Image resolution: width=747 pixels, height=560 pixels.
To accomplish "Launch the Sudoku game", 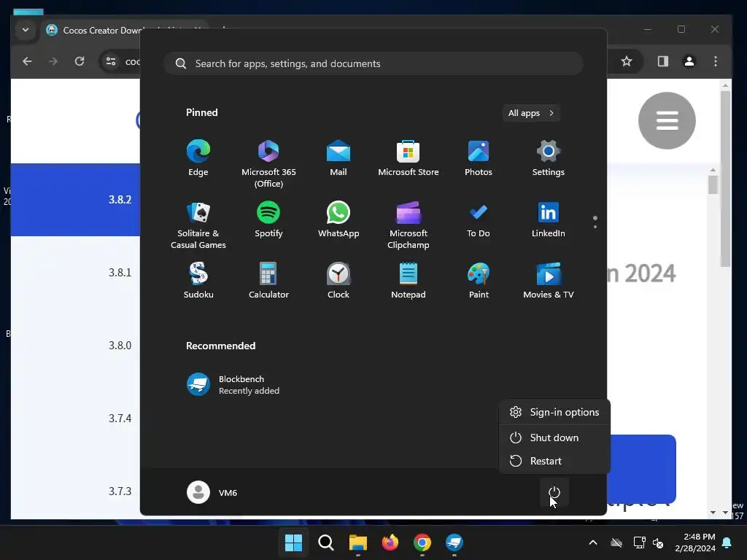I will click(198, 281).
